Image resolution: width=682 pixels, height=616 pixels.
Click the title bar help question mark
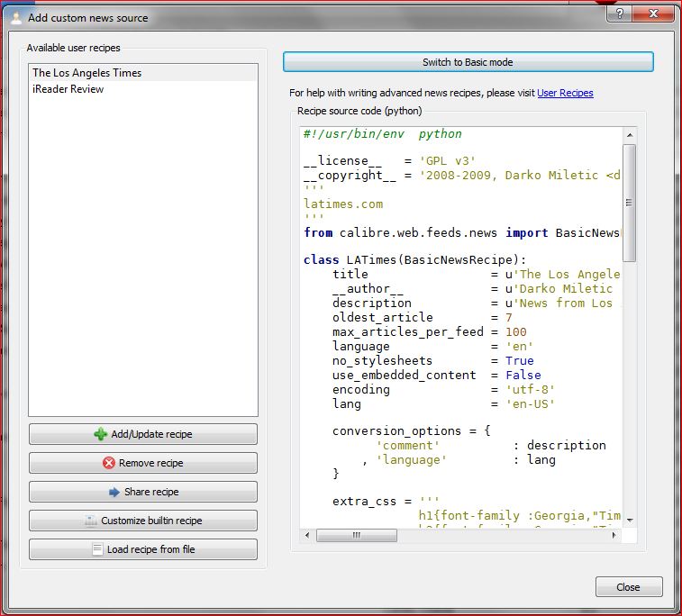[620, 15]
